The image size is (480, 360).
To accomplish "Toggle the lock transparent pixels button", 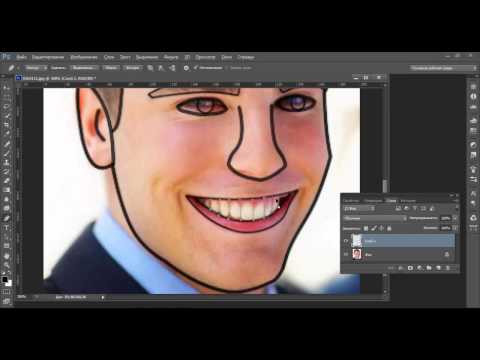I will pyautogui.click(x=366, y=228).
